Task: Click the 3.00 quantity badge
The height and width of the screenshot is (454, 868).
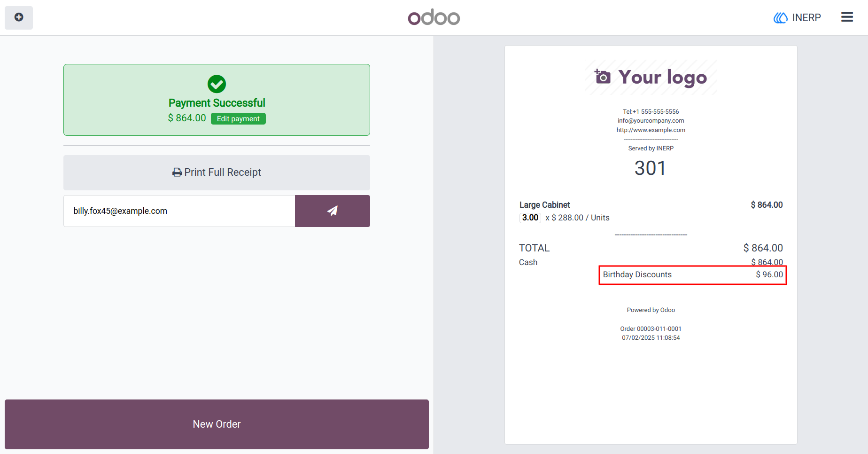Action: pos(530,218)
